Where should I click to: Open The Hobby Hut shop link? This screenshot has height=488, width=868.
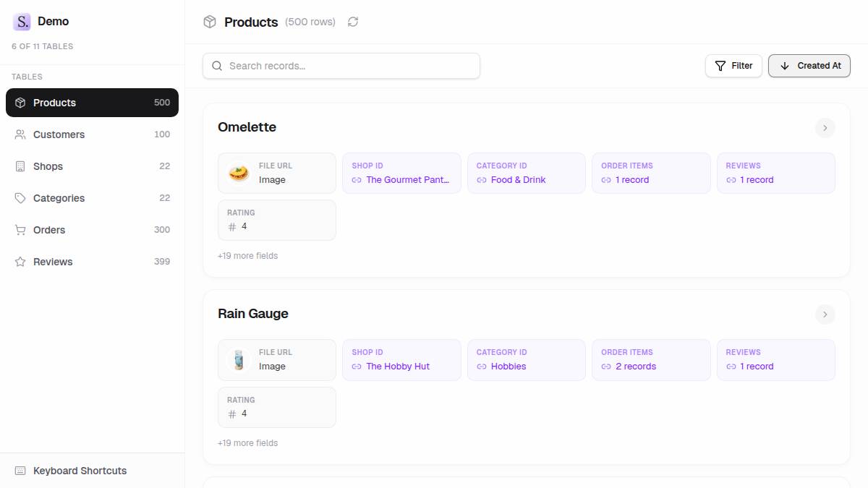397,367
